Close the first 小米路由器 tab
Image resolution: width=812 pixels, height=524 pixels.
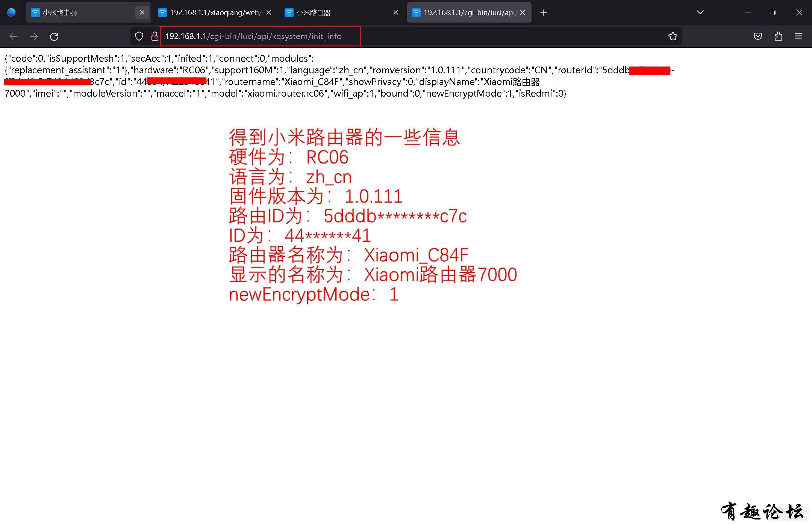142,12
